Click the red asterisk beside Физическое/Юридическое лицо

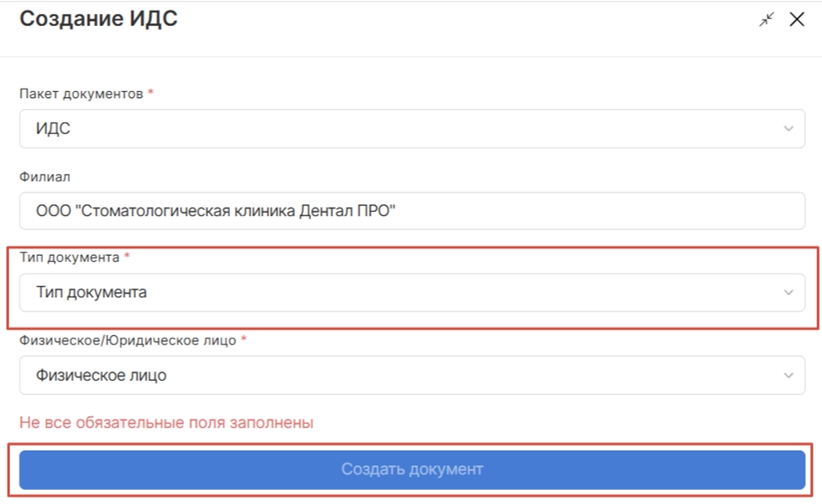(x=244, y=339)
